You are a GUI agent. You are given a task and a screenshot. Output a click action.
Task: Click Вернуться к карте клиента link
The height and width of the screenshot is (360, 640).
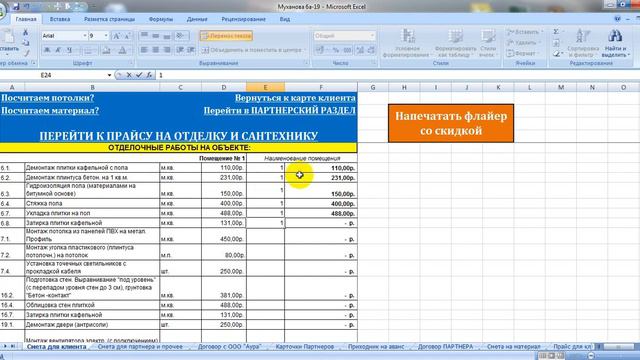coord(295,98)
